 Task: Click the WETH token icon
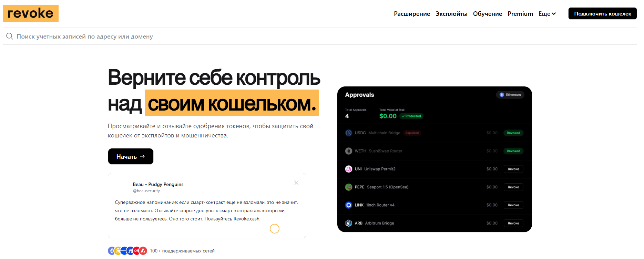[349, 151]
